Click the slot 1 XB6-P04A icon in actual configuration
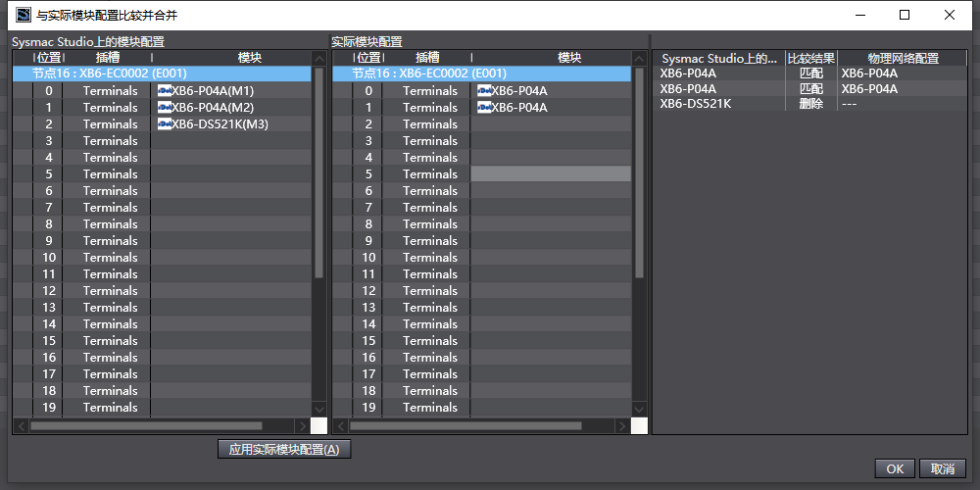The height and width of the screenshot is (490, 980). 484,108
